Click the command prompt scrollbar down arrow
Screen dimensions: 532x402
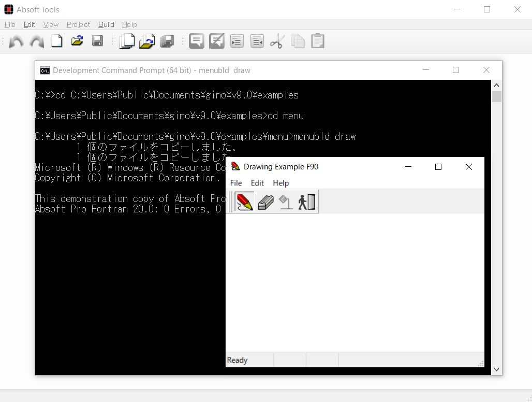(x=496, y=370)
